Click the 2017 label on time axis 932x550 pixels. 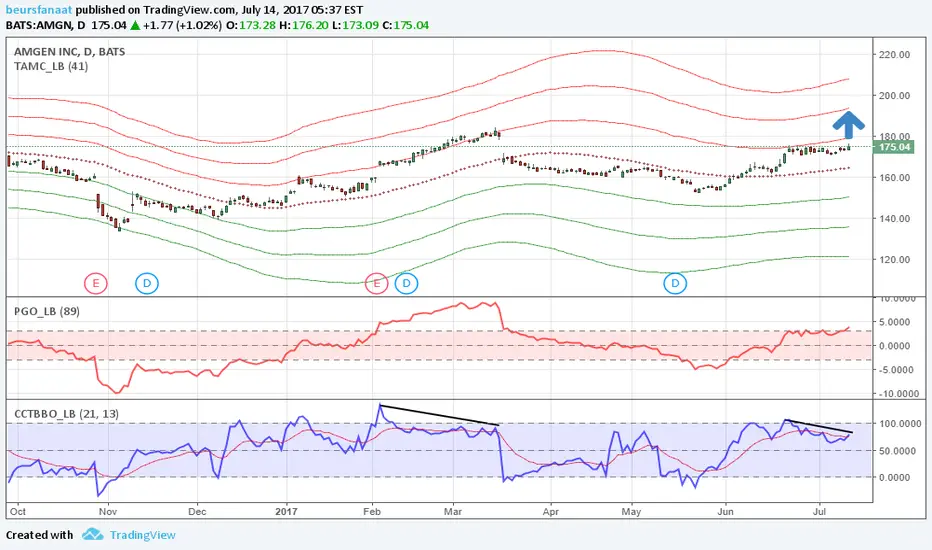click(x=286, y=511)
